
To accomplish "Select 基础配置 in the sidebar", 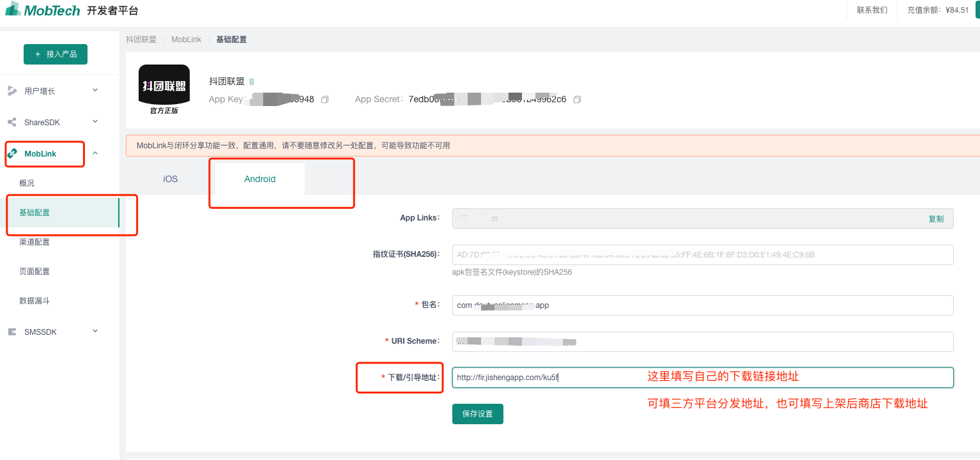I will click(x=59, y=213).
